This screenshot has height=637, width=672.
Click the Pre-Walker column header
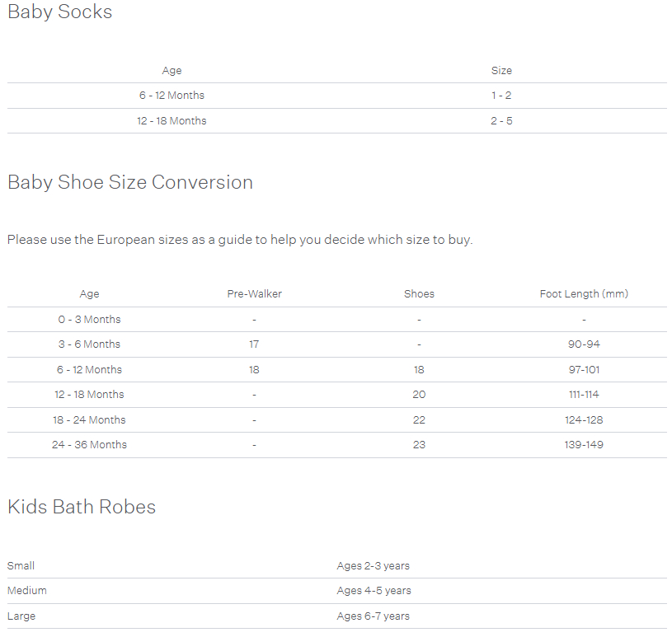point(254,294)
